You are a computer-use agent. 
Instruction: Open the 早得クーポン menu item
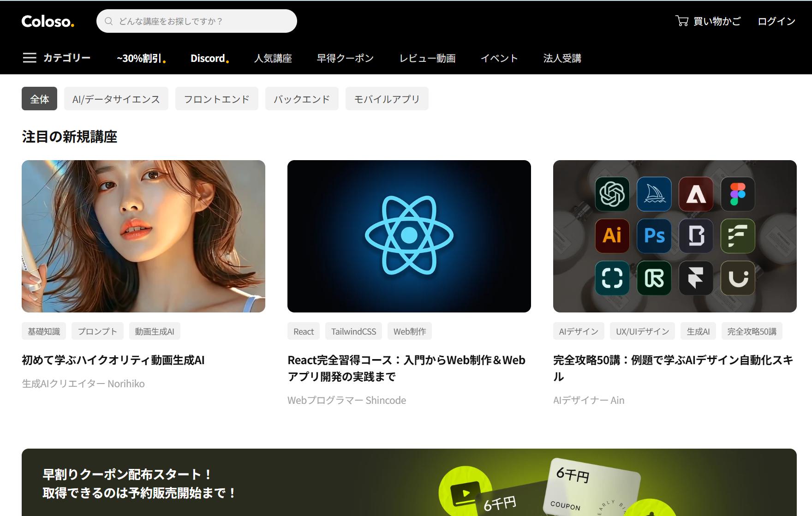pos(345,58)
